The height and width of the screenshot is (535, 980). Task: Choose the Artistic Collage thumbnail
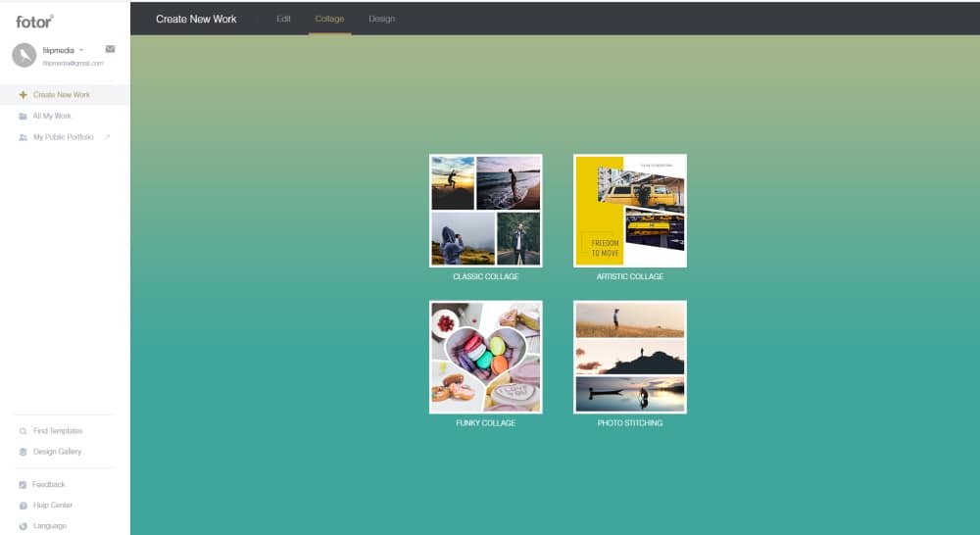[x=629, y=211]
